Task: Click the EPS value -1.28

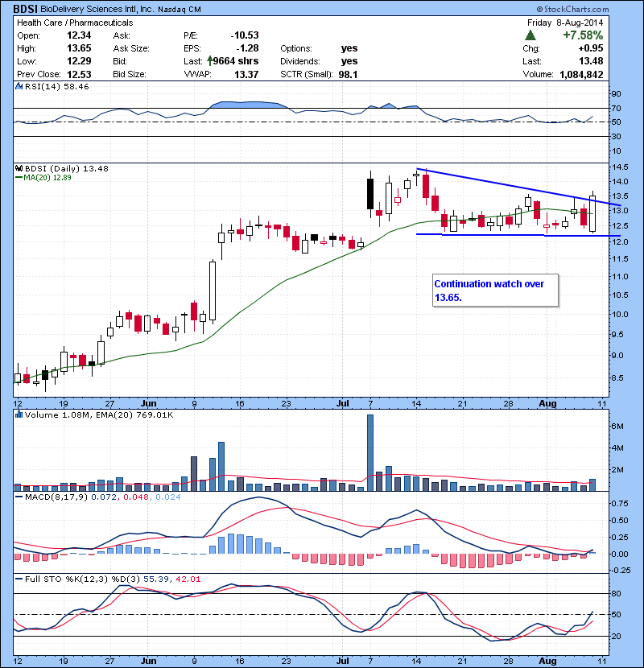Action: point(247,48)
